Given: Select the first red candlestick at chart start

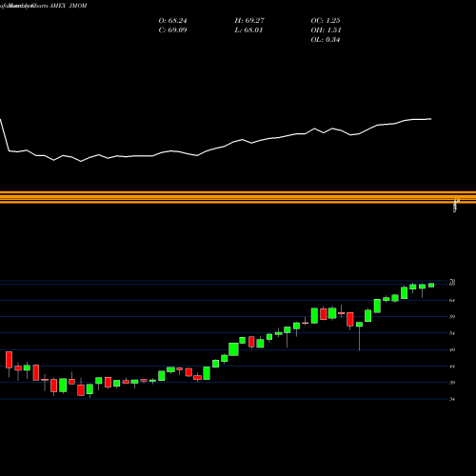Looking at the screenshot, I should point(9,360).
